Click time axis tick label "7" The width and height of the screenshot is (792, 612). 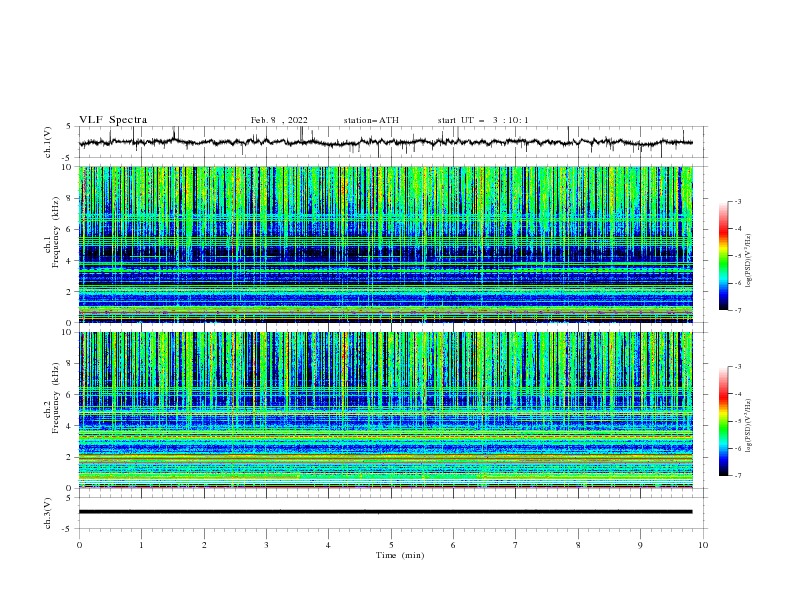click(516, 545)
